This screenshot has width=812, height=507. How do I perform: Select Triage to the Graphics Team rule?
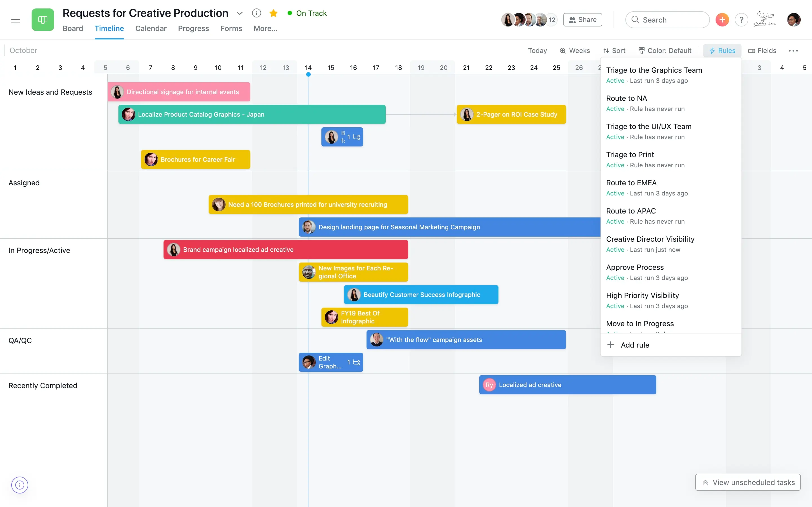[x=654, y=70]
